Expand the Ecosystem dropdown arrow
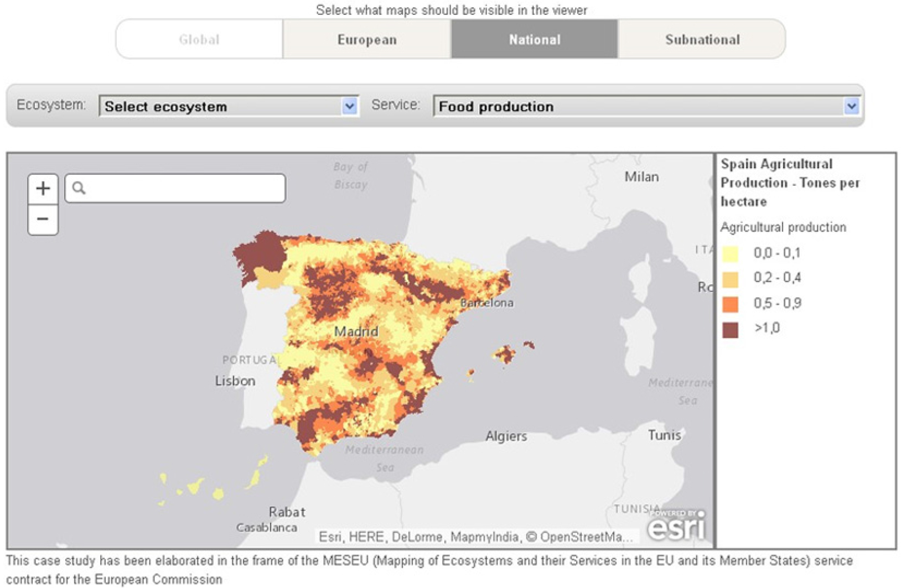 tap(349, 106)
